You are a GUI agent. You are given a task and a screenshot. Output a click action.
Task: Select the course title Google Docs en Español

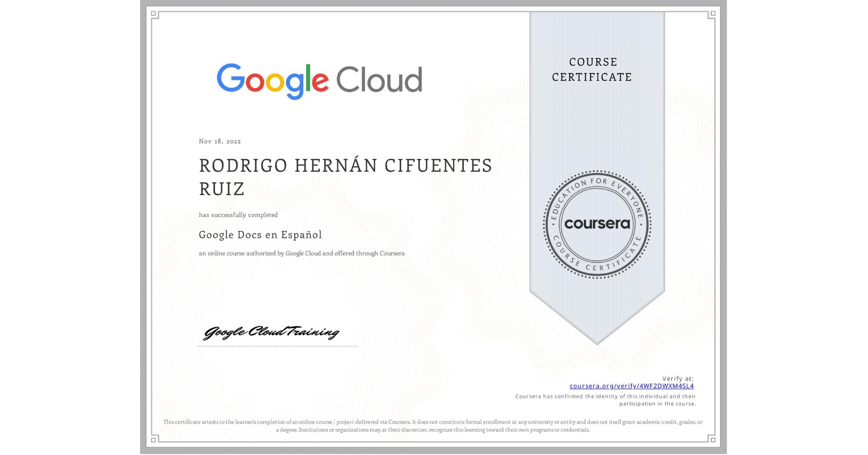coord(260,235)
